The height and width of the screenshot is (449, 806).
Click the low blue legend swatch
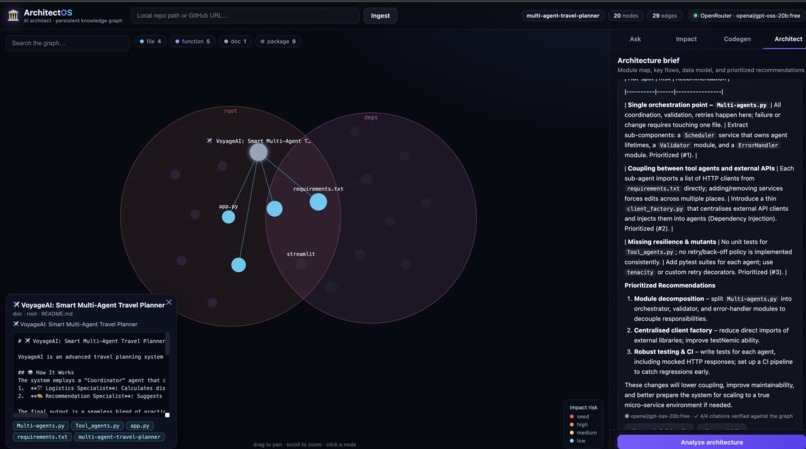572,441
